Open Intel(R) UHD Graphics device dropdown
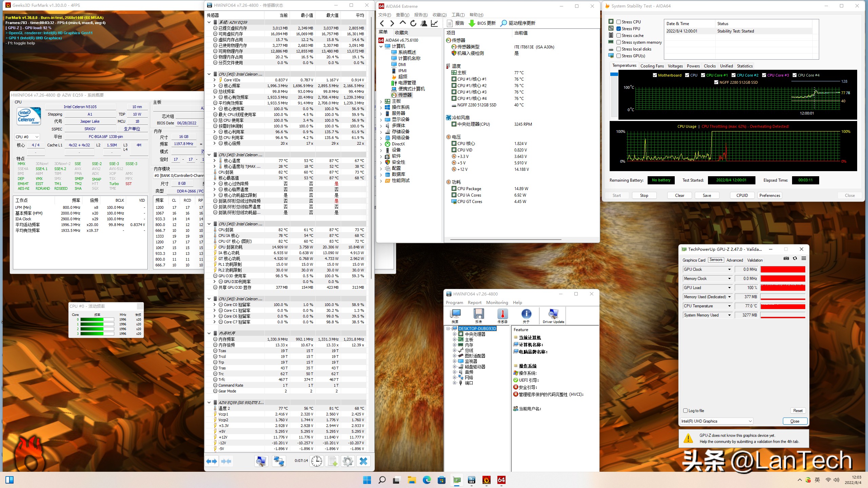 pos(750,421)
